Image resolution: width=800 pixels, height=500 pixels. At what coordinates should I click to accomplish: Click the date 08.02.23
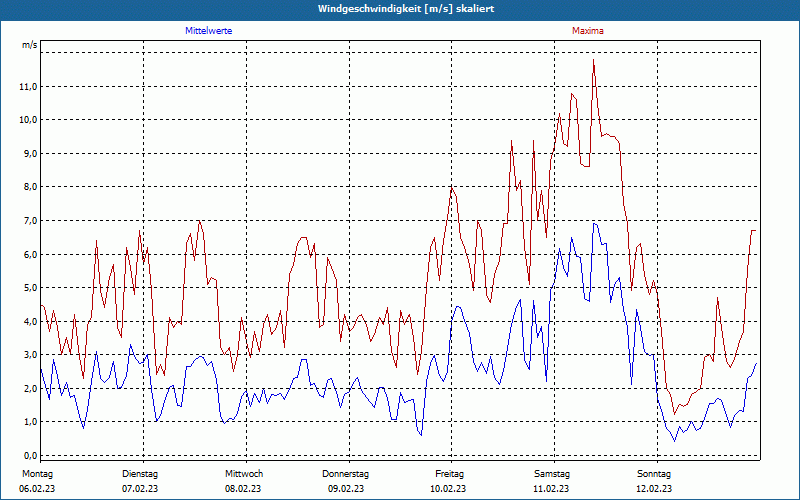tap(243, 489)
